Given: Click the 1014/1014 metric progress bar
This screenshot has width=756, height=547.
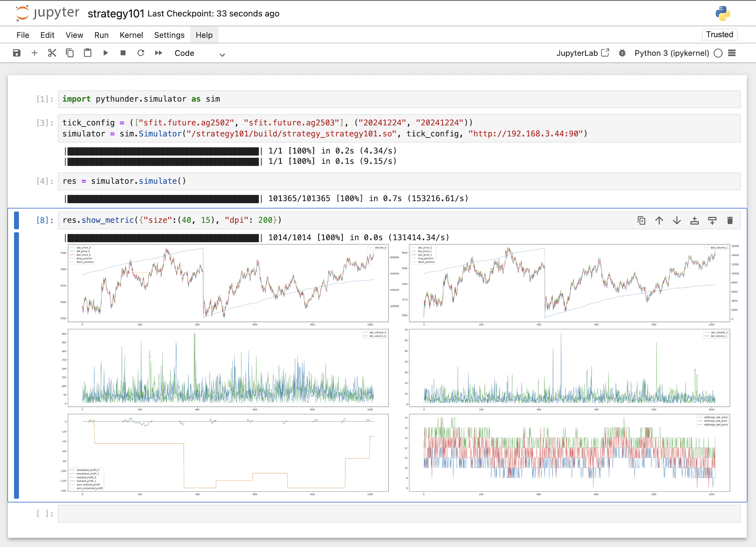Looking at the screenshot, I should (163, 238).
